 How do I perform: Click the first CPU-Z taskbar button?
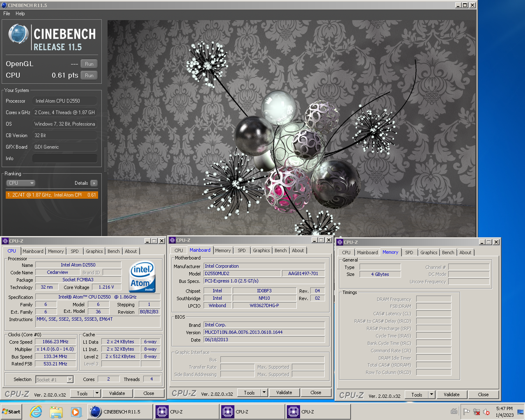pos(187,412)
